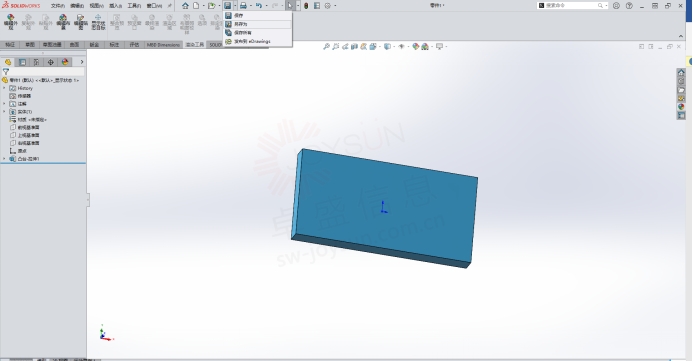Click the Home icon in the top toolbar
The width and height of the screenshot is (693, 361).
185,6
